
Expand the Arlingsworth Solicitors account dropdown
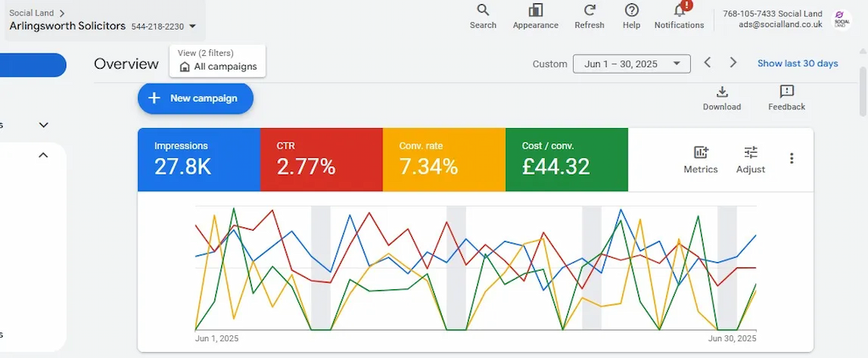[x=192, y=26]
